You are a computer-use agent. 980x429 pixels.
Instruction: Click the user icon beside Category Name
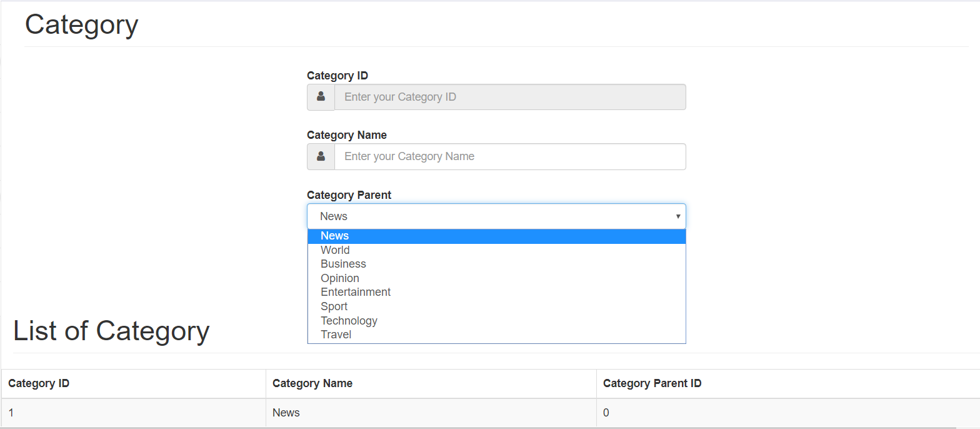click(x=321, y=156)
